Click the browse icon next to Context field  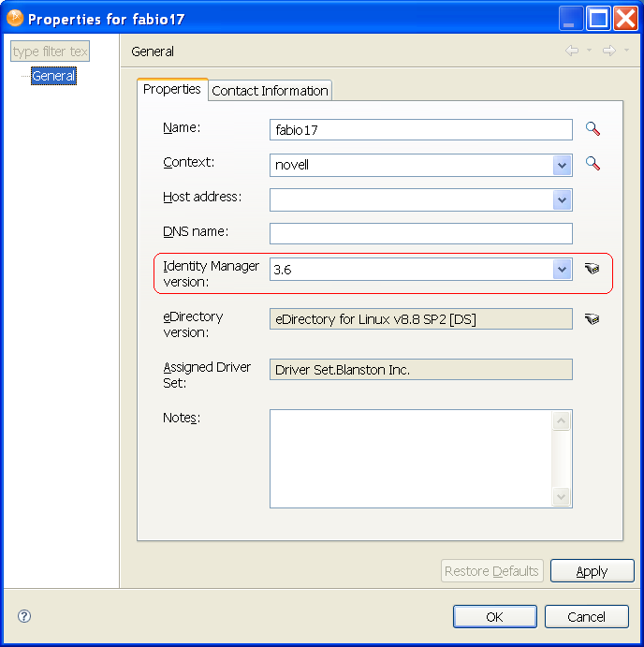tap(592, 164)
